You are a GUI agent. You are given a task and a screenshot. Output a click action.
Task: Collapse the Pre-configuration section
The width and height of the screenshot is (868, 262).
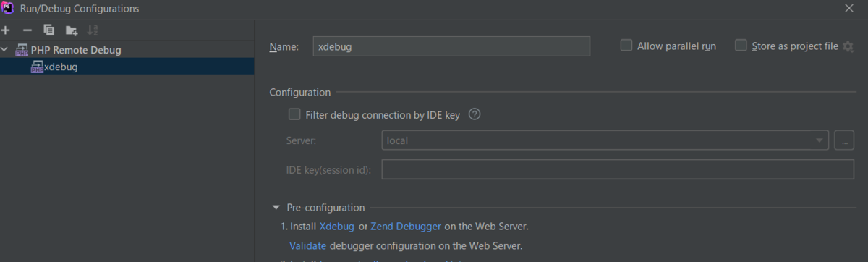276,208
